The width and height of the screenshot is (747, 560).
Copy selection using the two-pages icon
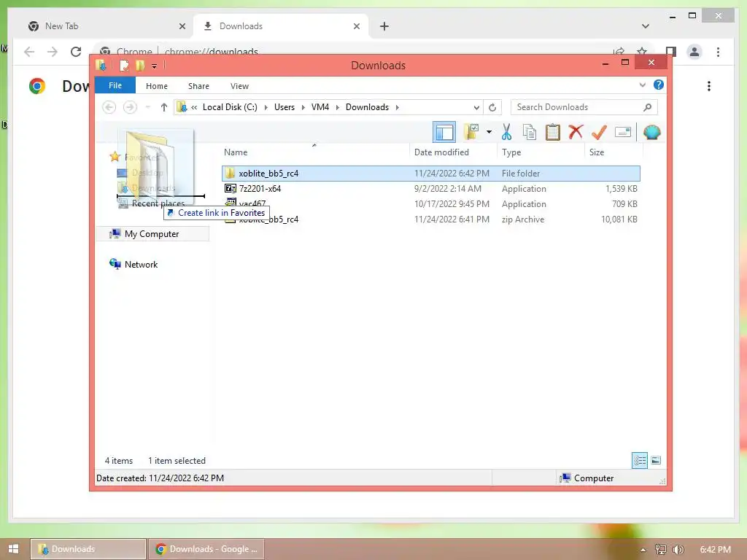tap(530, 132)
